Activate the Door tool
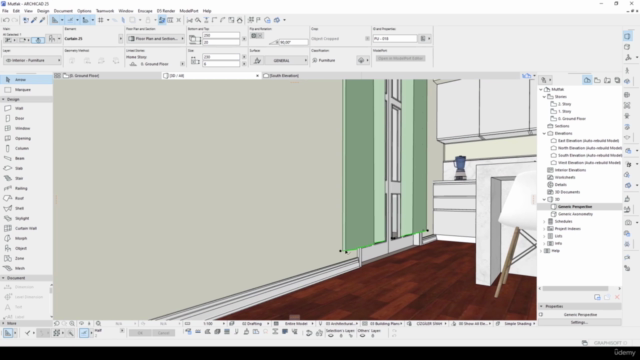This screenshot has width=640, height=360. pos(26,118)
